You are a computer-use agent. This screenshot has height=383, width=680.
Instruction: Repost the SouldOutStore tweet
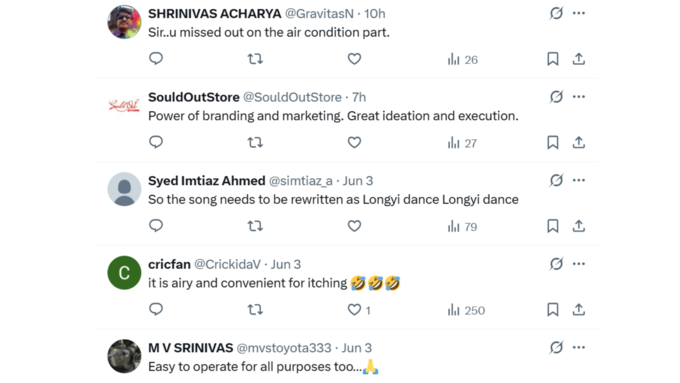coord(255,142)
